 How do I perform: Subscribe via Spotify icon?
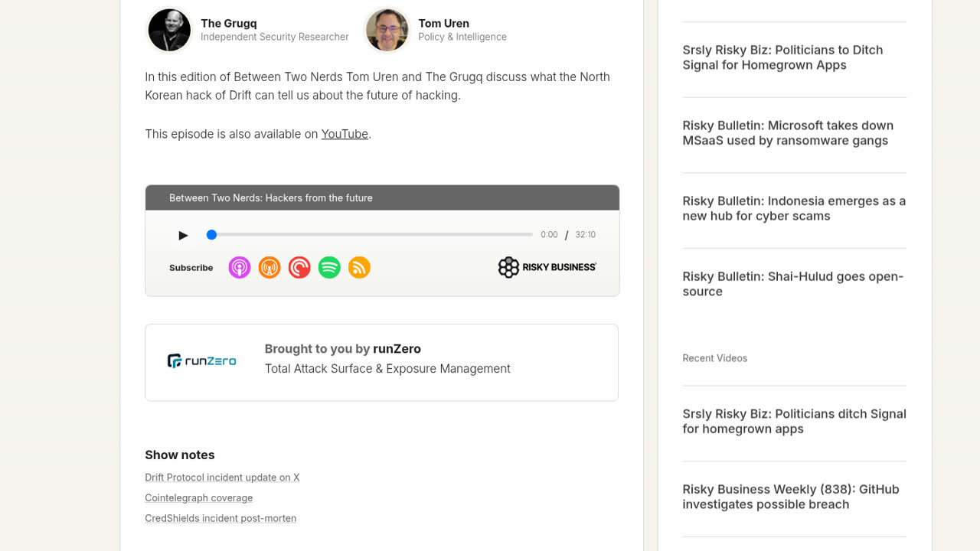(329, 267)
